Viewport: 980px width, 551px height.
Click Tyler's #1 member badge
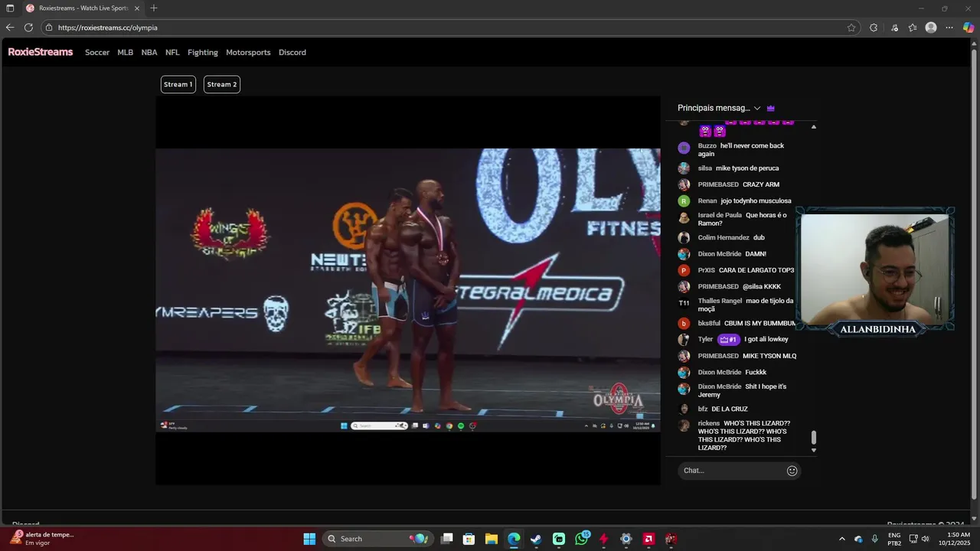coord(728,340)
